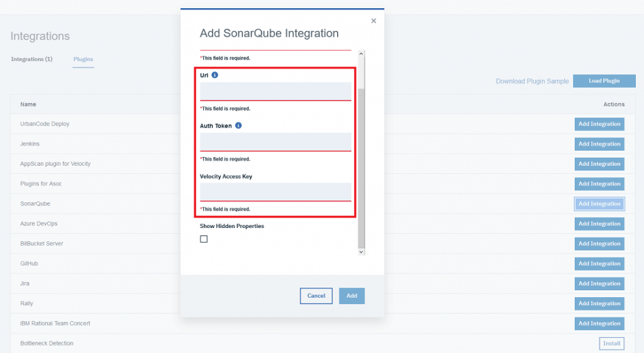Click the info icon beside Auth Token
Screen dimensions: 644x353
[238, 126]
